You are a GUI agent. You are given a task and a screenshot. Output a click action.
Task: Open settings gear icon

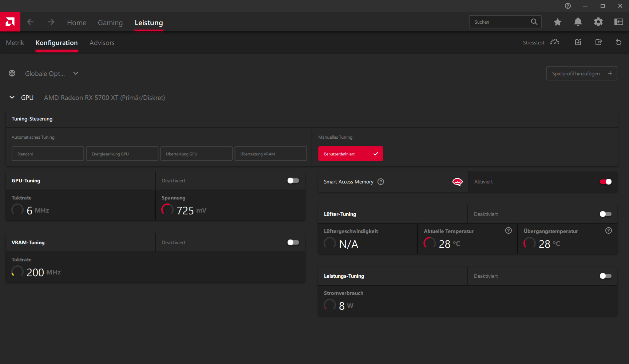(598, 22)
